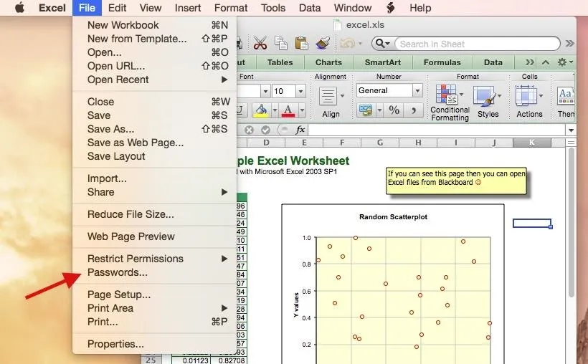Click the font color A icon
This screenshot has width=588, height=364.
[x=288, y=110]
